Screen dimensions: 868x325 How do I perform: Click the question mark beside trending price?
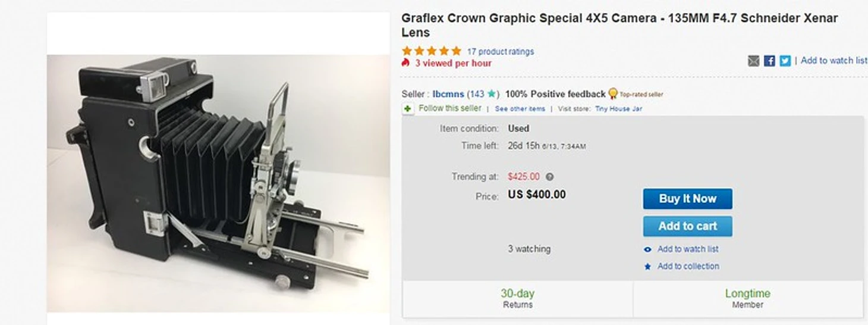[550, 177]
